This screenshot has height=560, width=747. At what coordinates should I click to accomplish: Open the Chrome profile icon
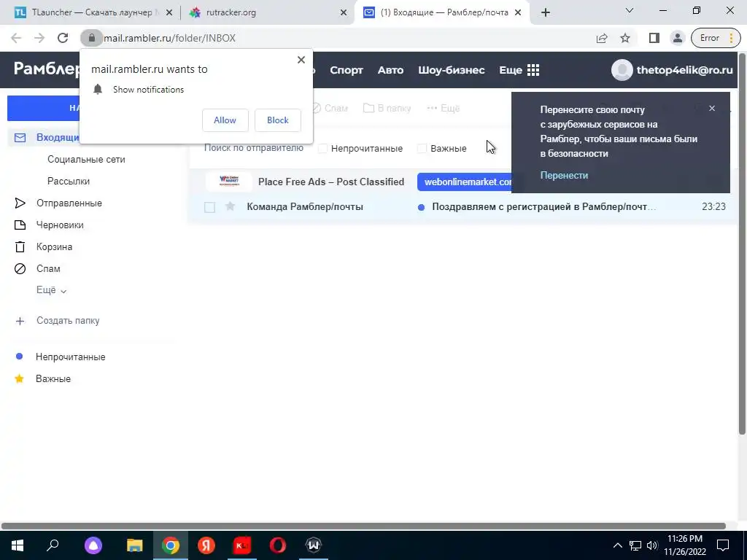click(x=677, y=38)
